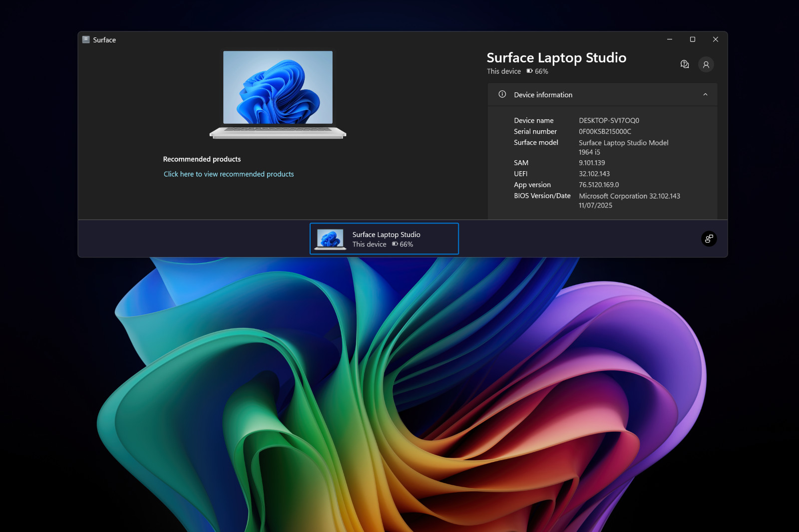This screenshot has width=799, height=532.
Task: Click the large Surface laptop image
Action: (x=278, y=94)
